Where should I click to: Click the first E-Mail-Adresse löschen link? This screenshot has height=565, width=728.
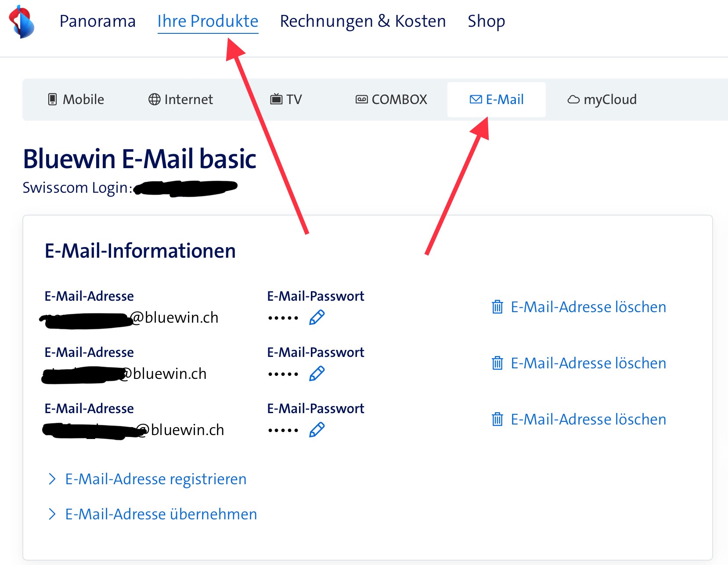[588, 307]
